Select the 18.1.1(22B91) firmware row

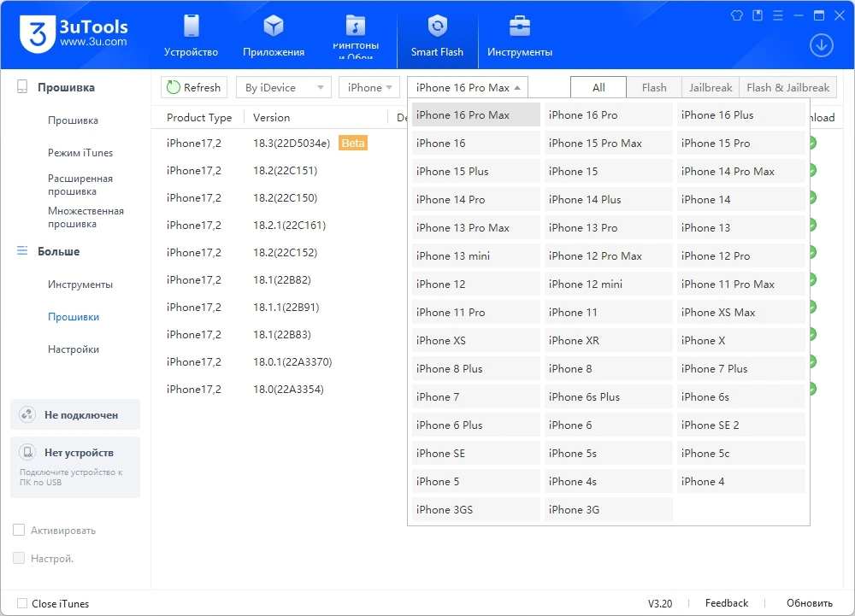coord(280,308)
